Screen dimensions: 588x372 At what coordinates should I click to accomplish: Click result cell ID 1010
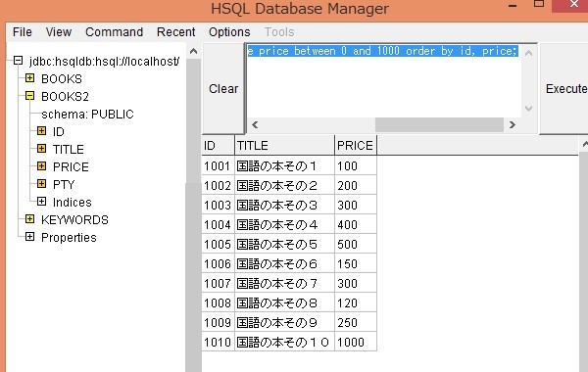coord(219,342)
